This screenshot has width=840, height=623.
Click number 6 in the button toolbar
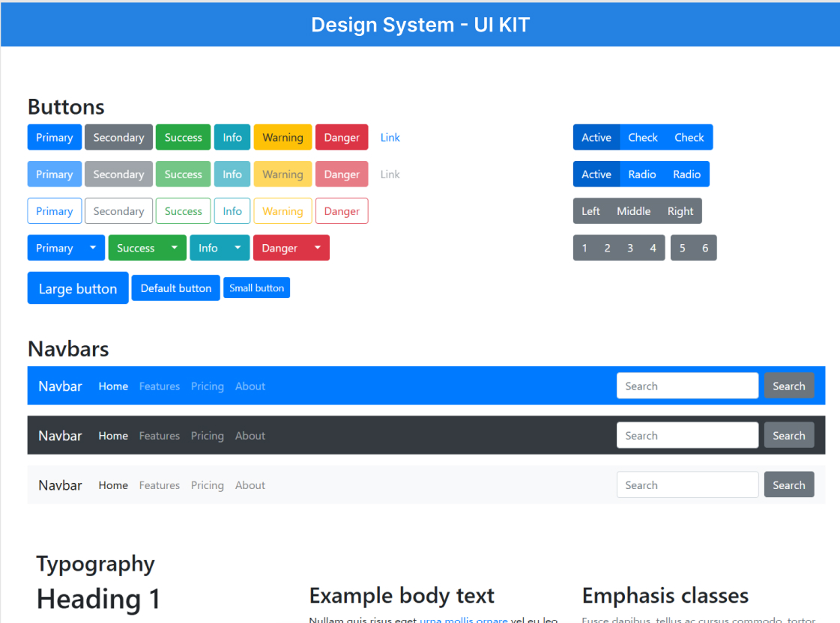tap(704, 248)
